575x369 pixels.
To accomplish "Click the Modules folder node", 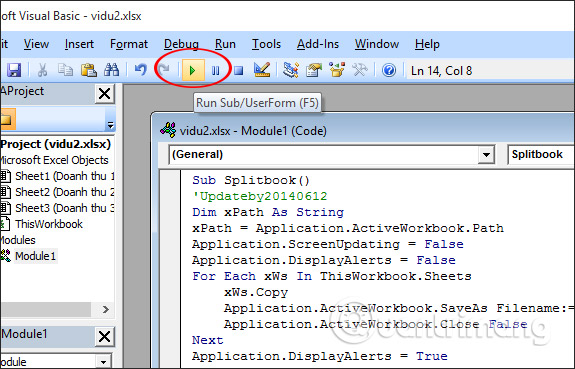I will 18,240.
